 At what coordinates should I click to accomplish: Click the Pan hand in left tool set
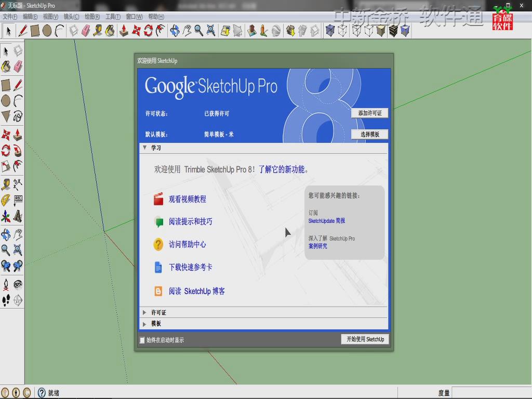[18, 234]
